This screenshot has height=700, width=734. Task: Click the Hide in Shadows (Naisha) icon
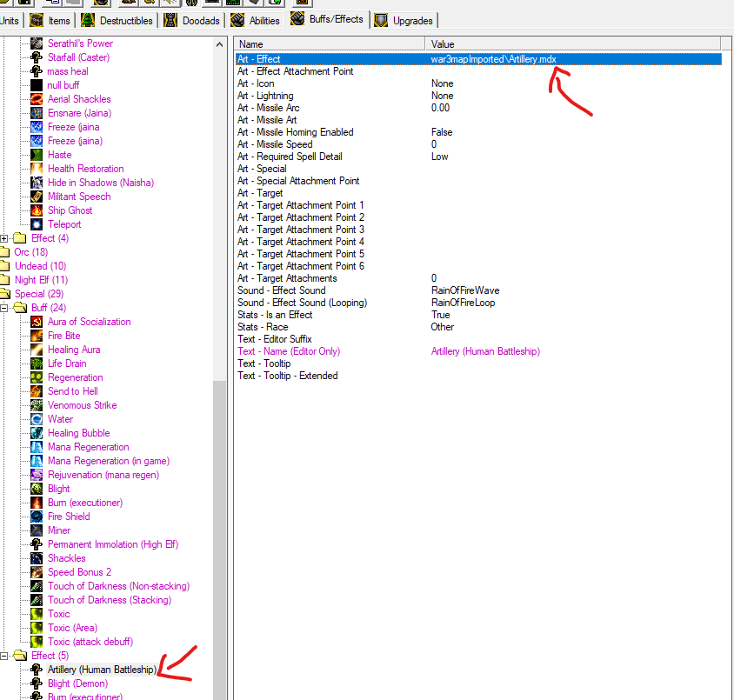[37, 183]
